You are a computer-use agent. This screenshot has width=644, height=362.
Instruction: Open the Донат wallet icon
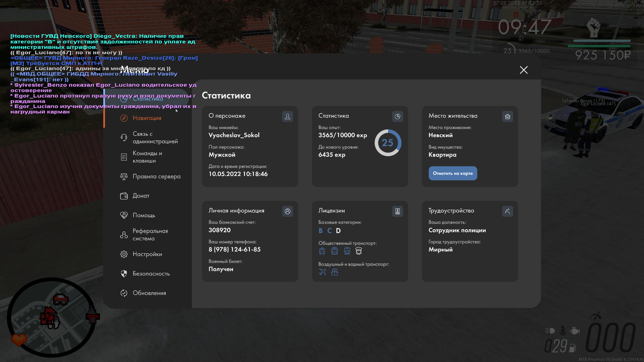click(123, 196)
